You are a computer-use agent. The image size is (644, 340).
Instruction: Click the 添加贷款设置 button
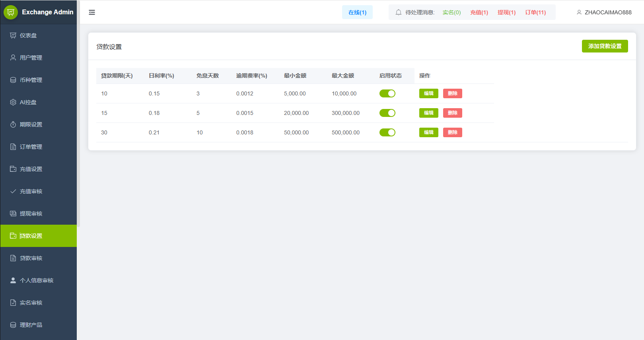click(605, 46)
